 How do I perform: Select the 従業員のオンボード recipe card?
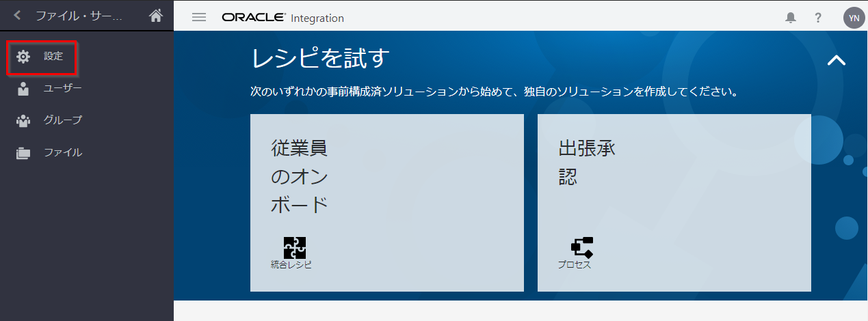click(x=386, y=202)
